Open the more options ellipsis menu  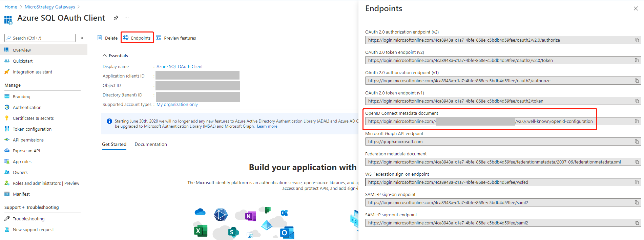tap(127, 18)
